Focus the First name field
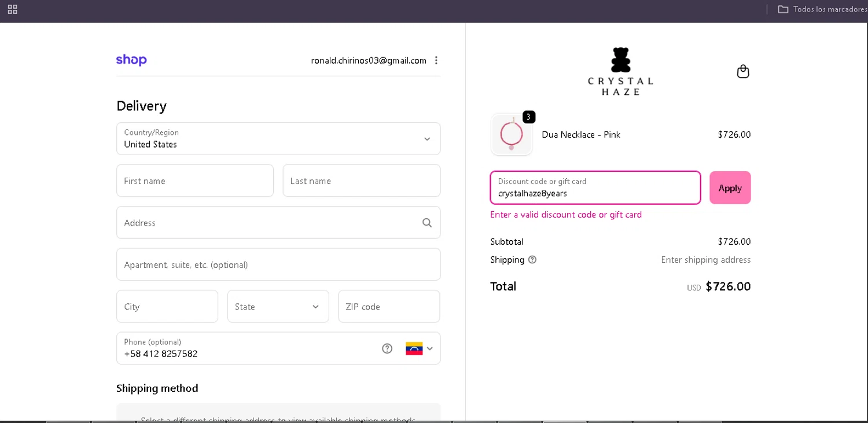 pos(195,181)
